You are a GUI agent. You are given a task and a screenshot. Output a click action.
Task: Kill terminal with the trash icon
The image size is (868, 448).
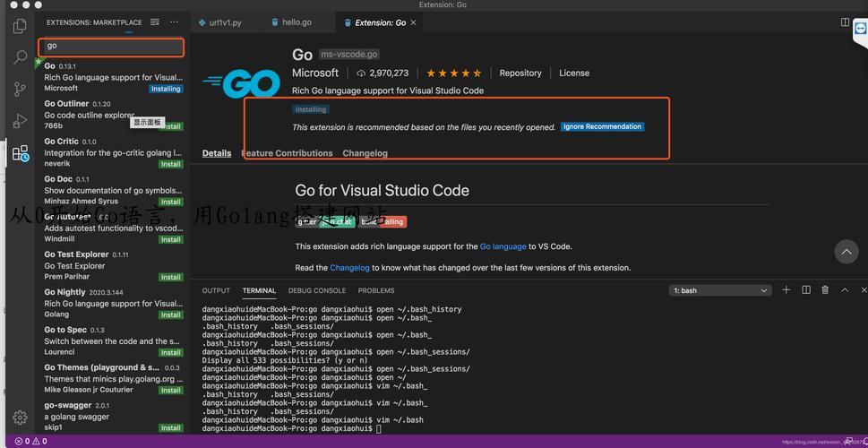coord(825,290)
